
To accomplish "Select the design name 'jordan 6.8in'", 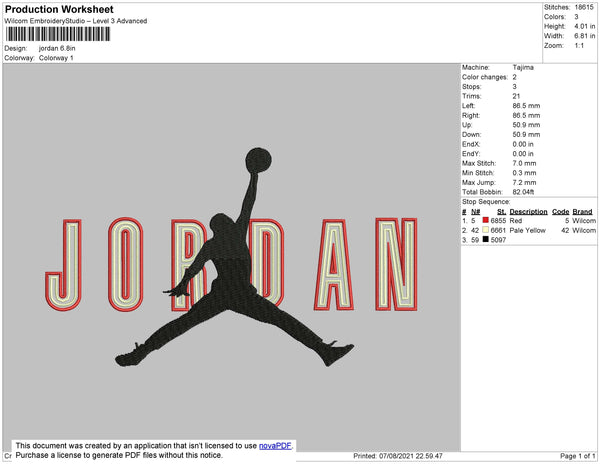I will tap(57, 48).
